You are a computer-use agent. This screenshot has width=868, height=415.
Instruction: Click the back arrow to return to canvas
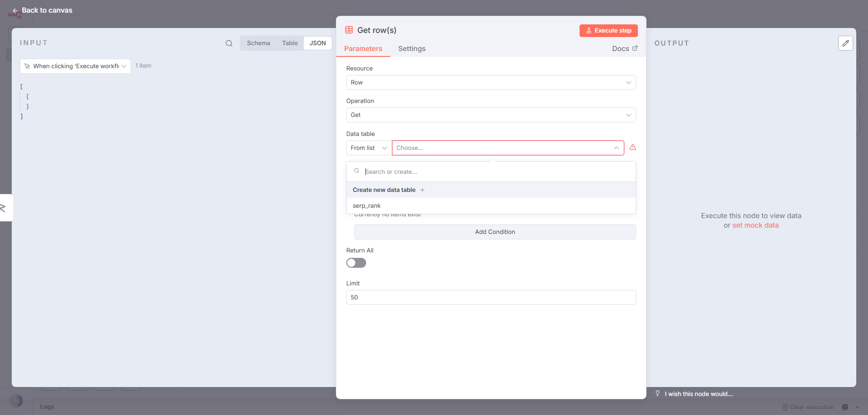[x=15, y=10]
